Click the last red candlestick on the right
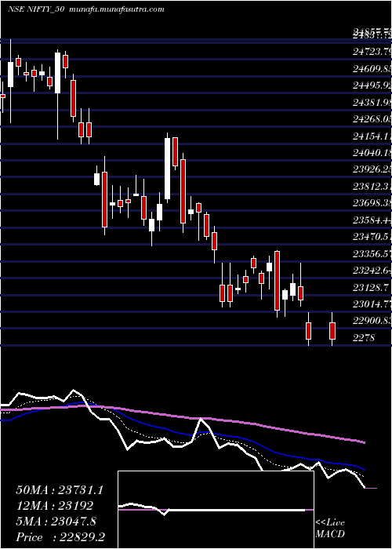 [332, 331]
